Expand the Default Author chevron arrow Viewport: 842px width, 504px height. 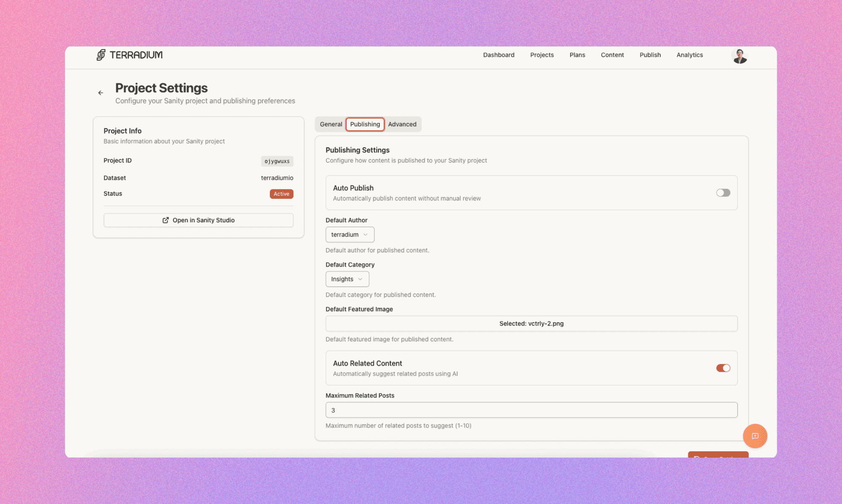(365, 235)
